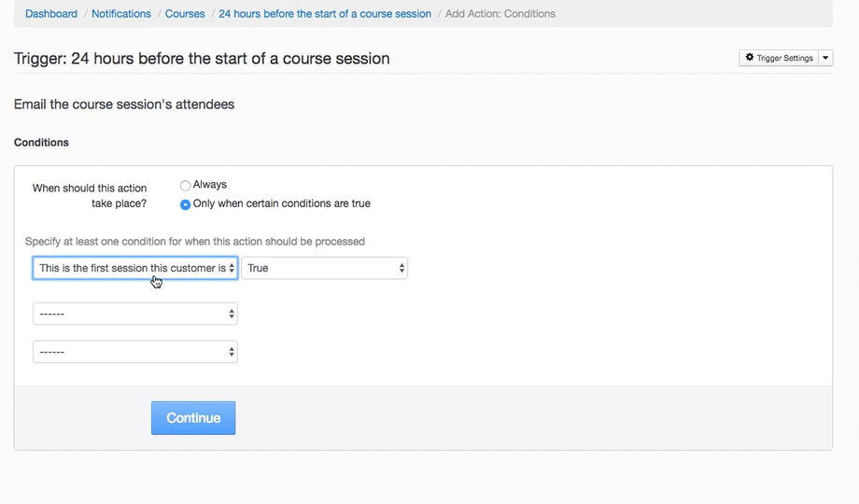
Task: Click the 'Always' option label text
Action: (x=210, y=185)
